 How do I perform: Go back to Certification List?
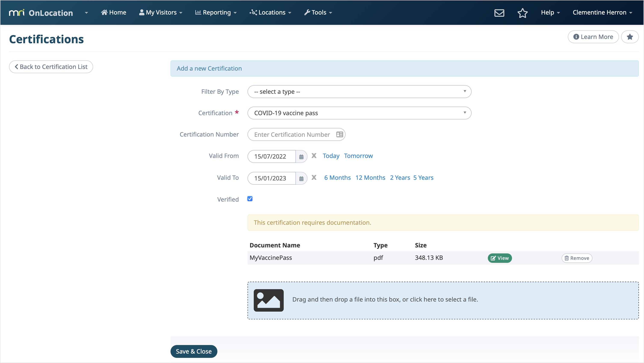[51, 67]
